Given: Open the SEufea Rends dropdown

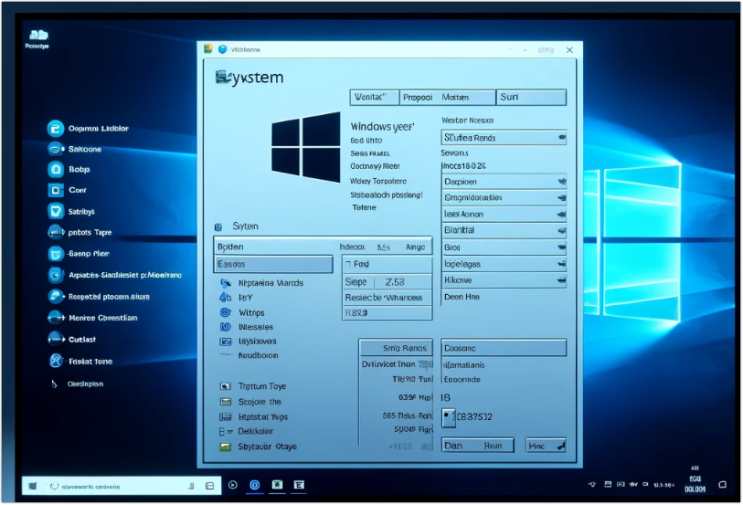Looking at the screenshot, I should (x=504, y=138).
